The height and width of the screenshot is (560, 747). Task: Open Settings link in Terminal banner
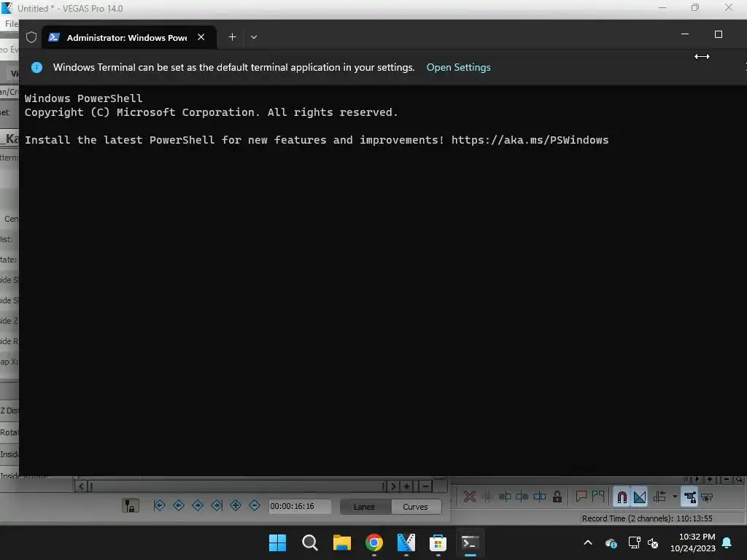pos(458,67)
